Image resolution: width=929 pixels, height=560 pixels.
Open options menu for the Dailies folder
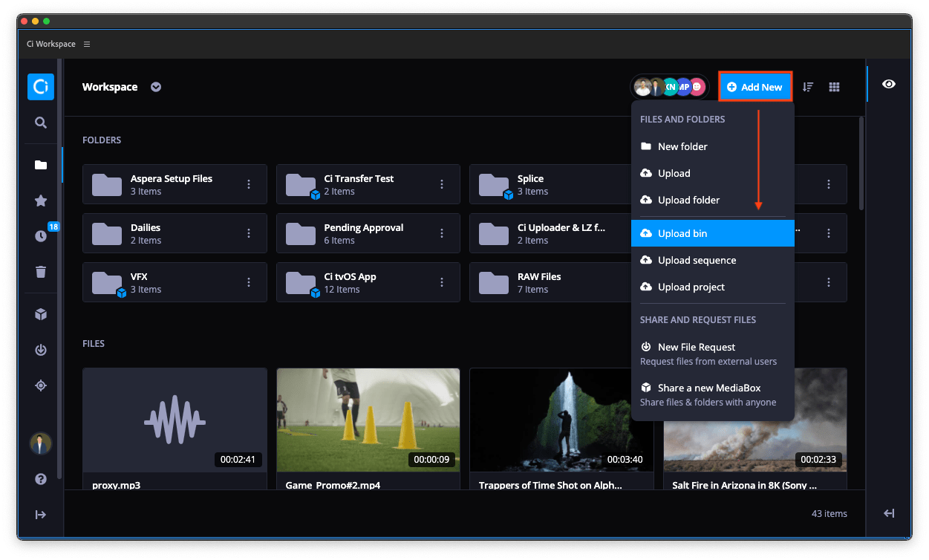tap(248, 233)
